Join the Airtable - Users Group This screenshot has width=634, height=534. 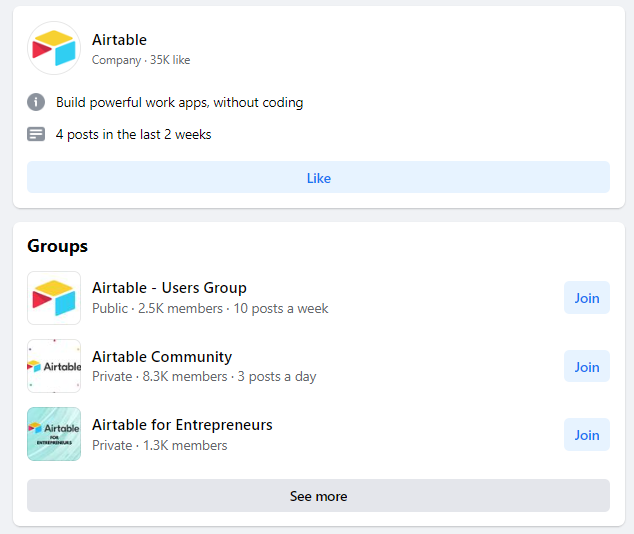(587, 298)
